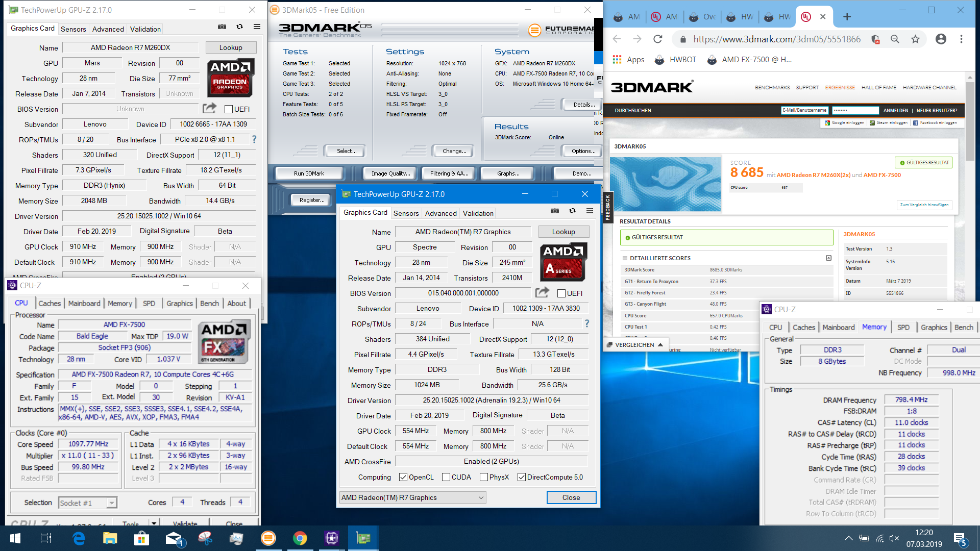Switch to Sensors tab in front GPU-Z window

[x=406, y=213]
